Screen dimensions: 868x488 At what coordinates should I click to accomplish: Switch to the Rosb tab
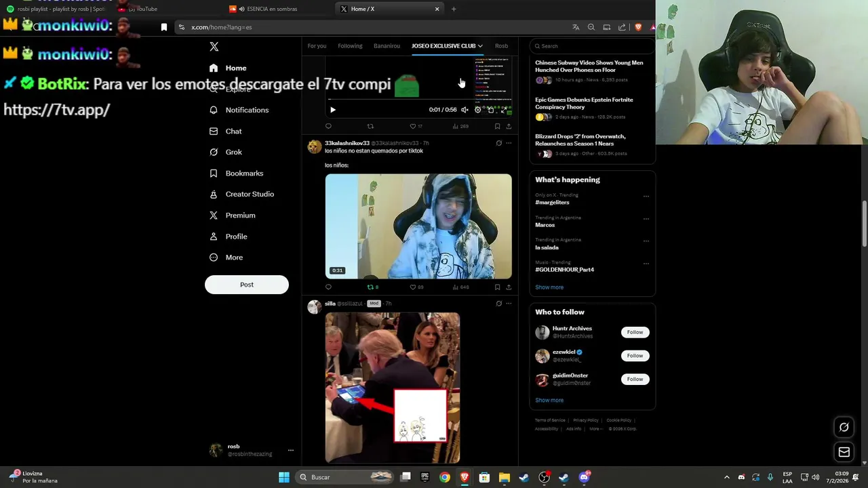(x=501, y=45)
